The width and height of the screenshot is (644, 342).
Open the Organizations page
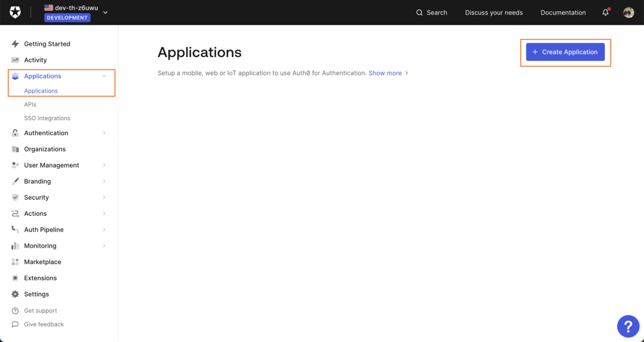click(x=45, y=149)
